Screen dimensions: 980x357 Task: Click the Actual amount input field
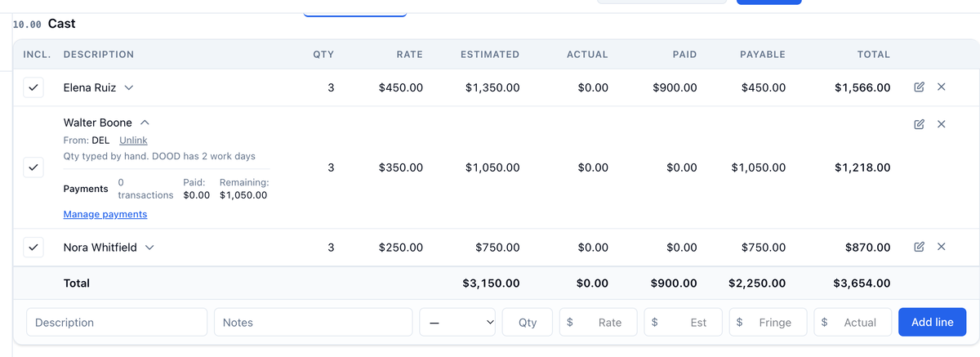pyautogui.click(x=853, y=322)
